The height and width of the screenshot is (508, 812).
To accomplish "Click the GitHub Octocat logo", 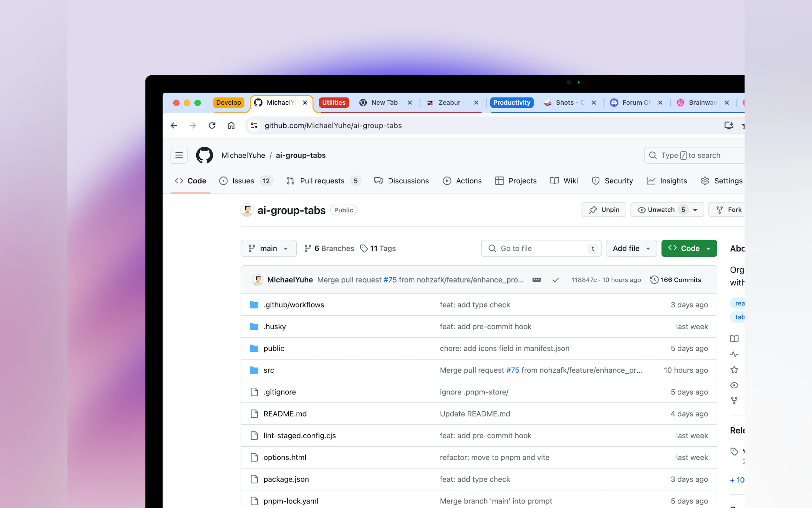I will click(x=204, y=155).
